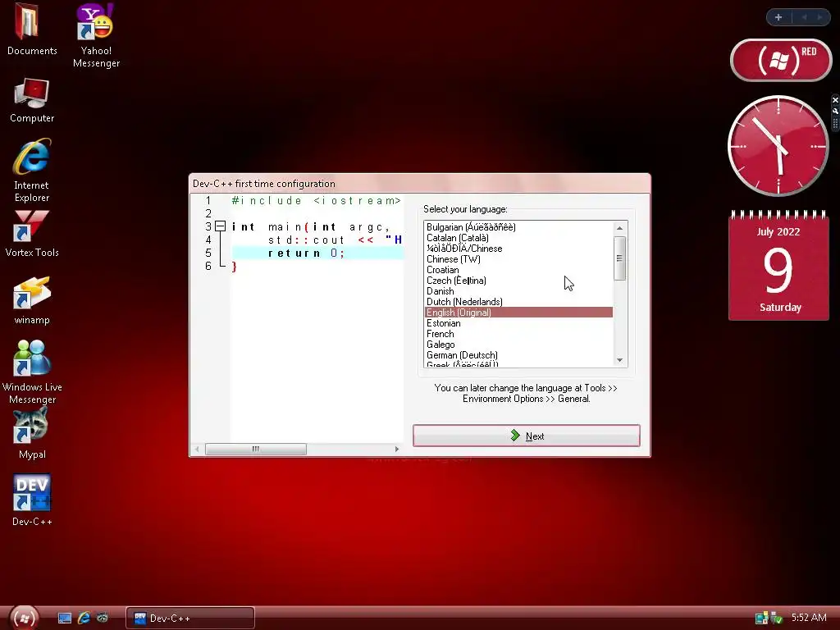The image size is (840, 630).
Task: Open the Computer desktop icon
Action: (x=32, y=101)
